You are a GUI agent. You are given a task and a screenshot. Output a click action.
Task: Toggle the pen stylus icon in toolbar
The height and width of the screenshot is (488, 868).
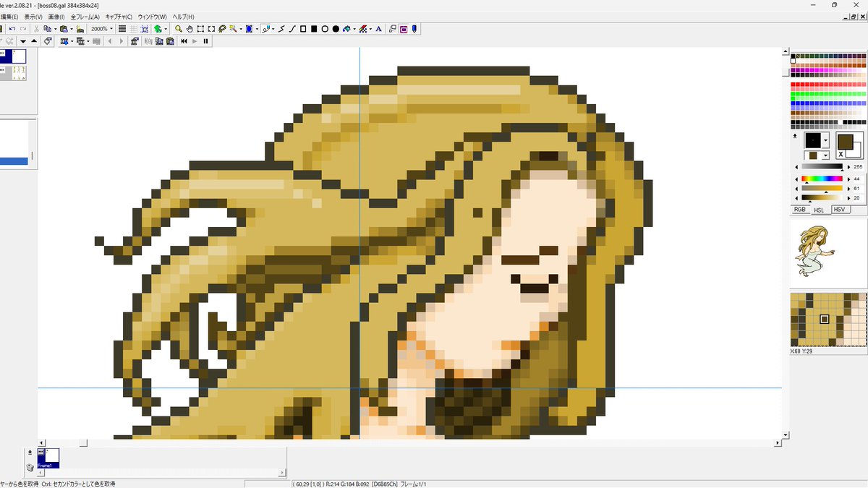[x=414, y=29]
